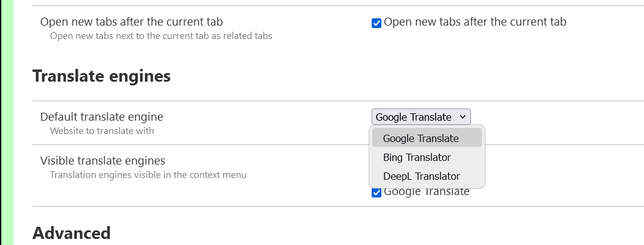Click the checkbox label text about opening new tabs
644x245 pixels.
pyautogui.click(x=475, y=22)
